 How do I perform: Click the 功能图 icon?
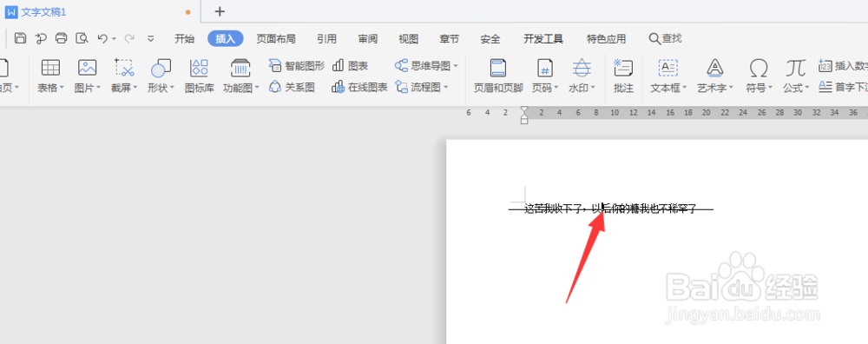240,68
